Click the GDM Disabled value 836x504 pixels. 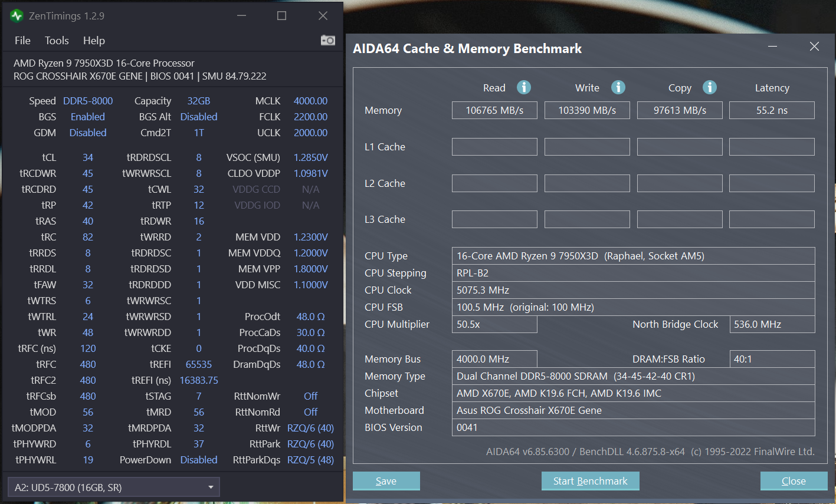pos(88,133)
